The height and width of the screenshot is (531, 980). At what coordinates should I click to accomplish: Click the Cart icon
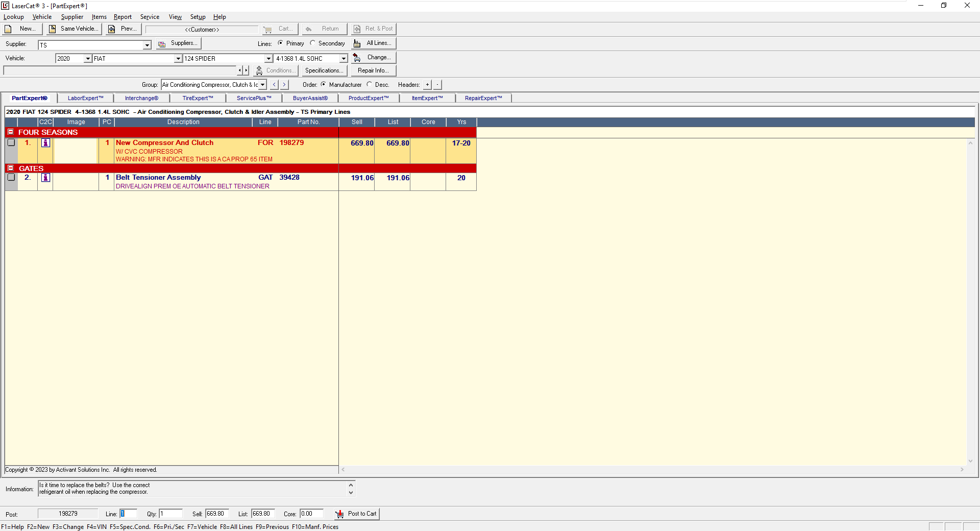tap(268, 29)
